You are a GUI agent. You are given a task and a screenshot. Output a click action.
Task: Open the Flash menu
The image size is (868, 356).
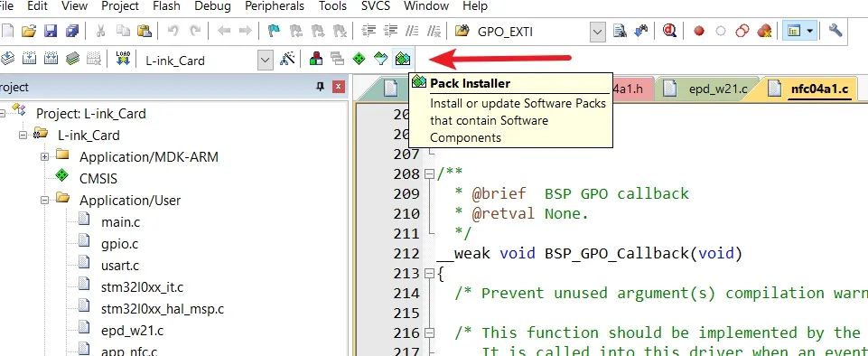click(166, 6)
